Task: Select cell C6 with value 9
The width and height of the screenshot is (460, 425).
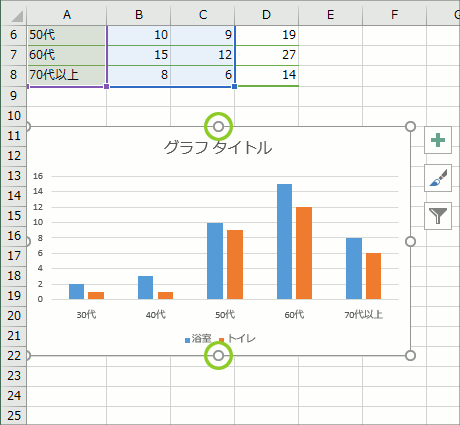Action: click(203, 35)
